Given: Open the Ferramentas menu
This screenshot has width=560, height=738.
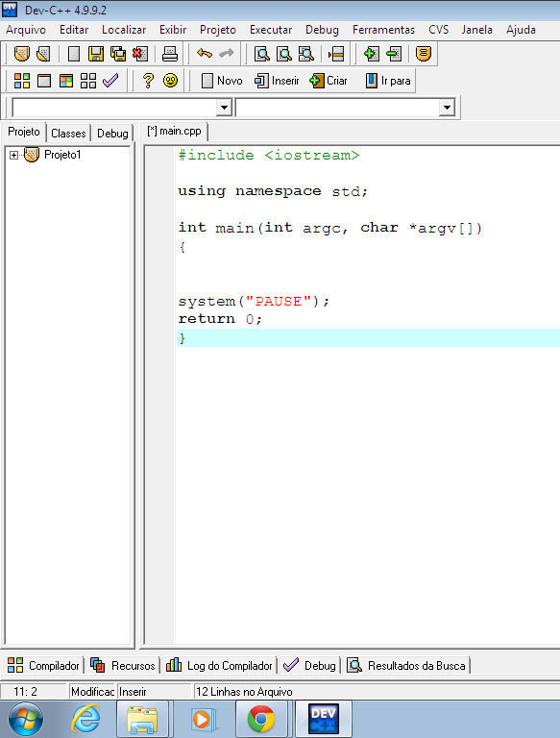Looking at the screenshot, I should 383,30.
